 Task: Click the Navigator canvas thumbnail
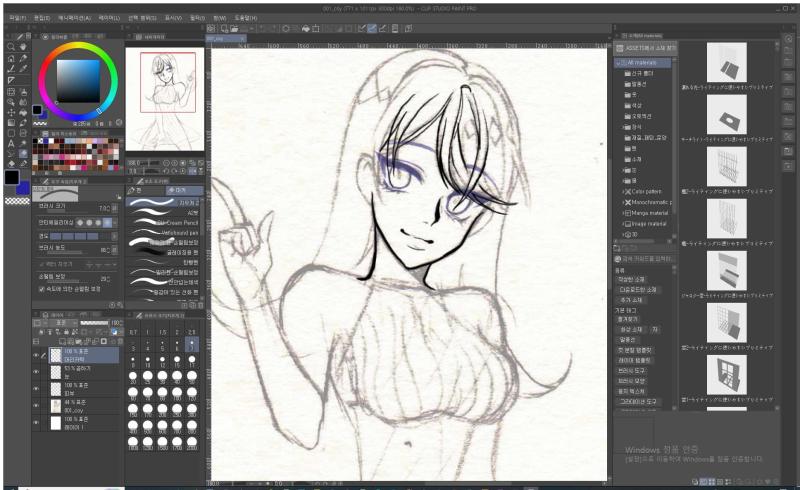pos(165,100)
